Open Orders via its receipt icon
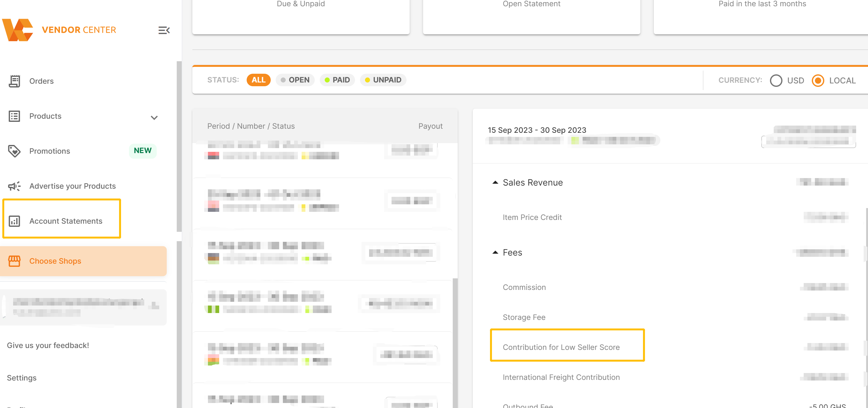This screenshot has height=408, width=868. click(x=14, y=81)
